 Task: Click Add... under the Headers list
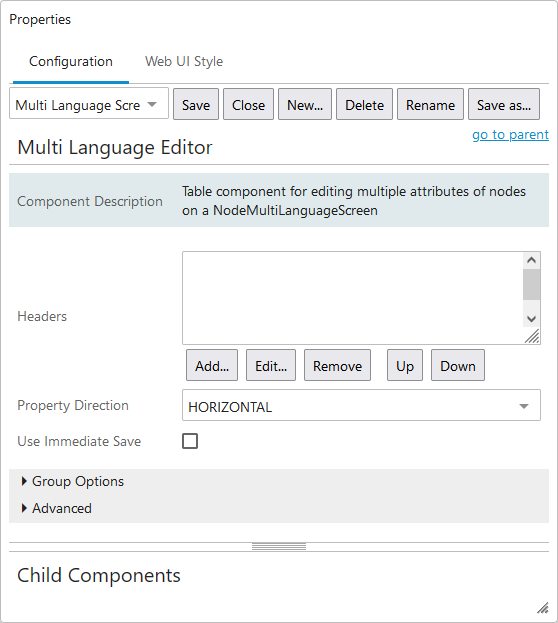212,366
